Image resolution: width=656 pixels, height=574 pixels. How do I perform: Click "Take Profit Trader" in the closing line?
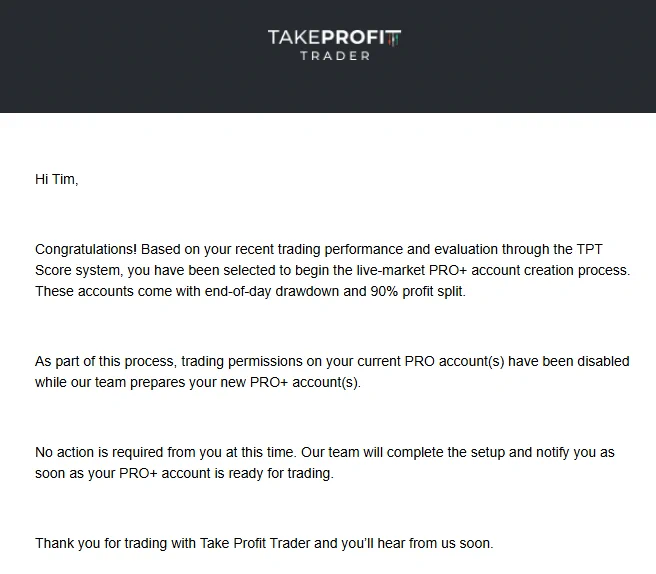tap(255, 543)
